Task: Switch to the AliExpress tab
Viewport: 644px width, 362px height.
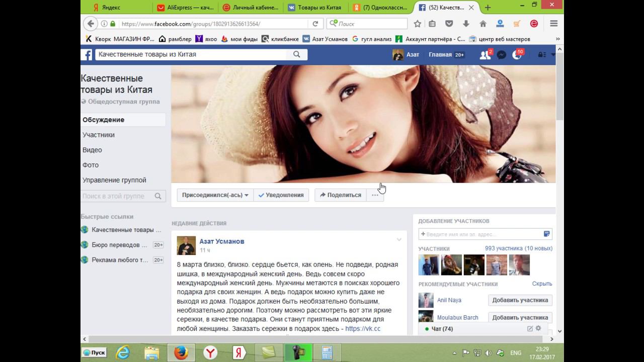Action: [185, 8]
